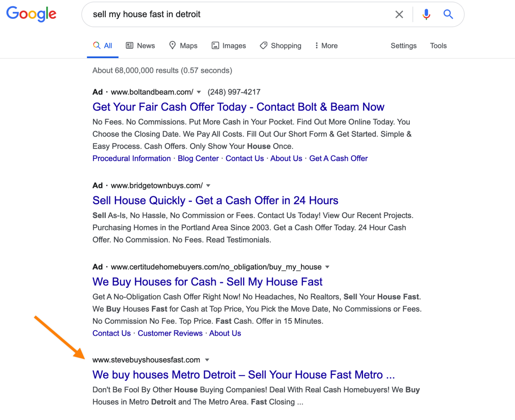Switch to the Images tab
515x420 pixels.
[229, 46]
